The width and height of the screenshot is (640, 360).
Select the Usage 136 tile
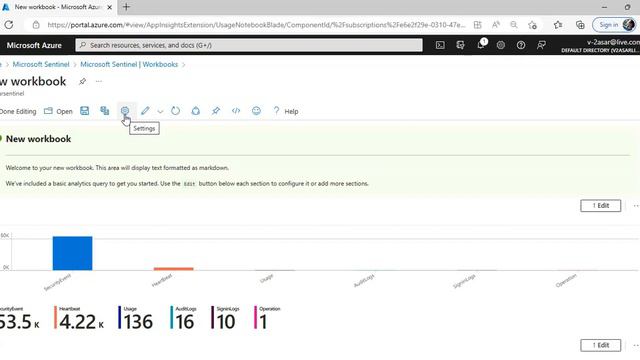136,318
